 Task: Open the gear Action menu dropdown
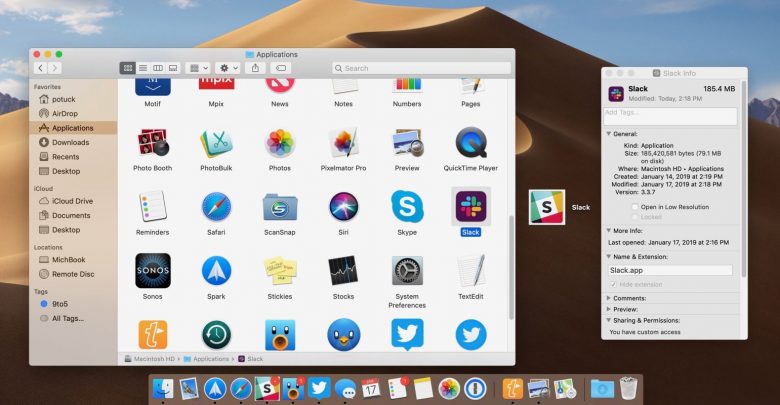tap(229, 68)
